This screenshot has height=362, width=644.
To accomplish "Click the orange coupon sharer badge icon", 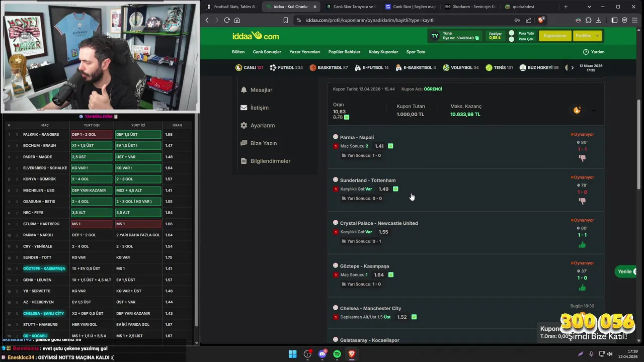I will [577, 110].
